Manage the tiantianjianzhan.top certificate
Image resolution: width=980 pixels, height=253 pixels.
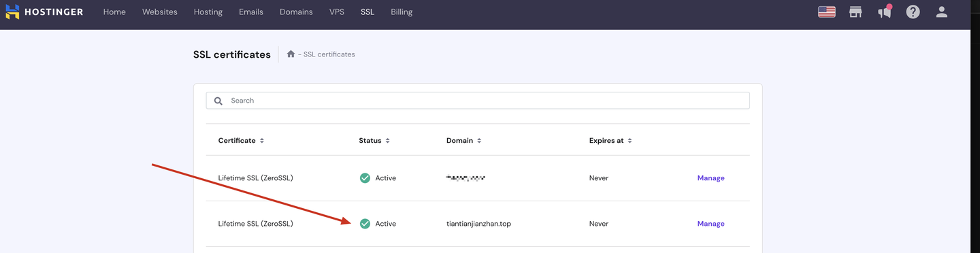pos(710,224)
